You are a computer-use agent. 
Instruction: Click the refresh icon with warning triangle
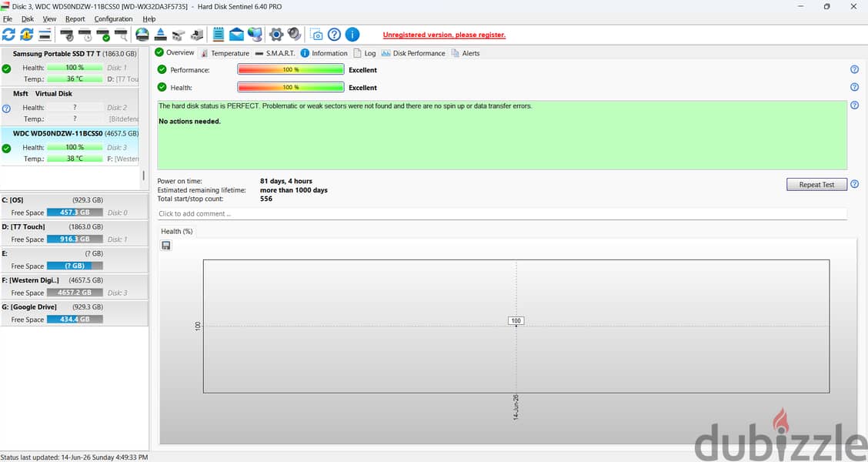(x=27, y=35)
